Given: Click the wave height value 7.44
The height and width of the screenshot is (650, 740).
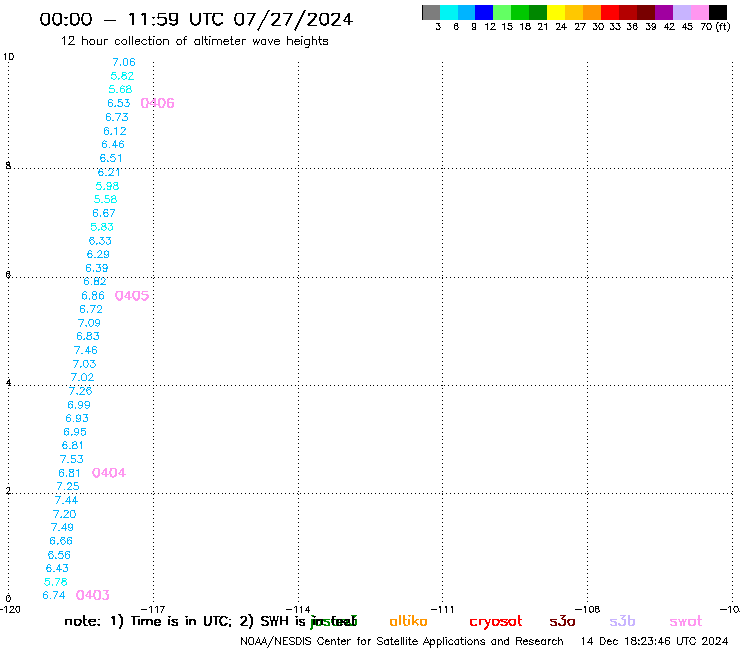Looking at the screenshot, I should 66,500.
